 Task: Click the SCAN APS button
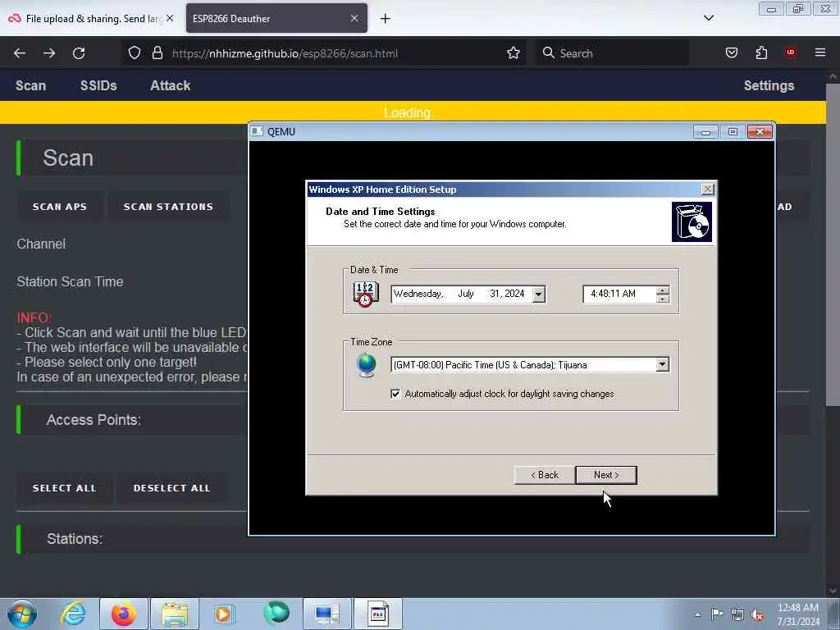click(x=59, y=207)
